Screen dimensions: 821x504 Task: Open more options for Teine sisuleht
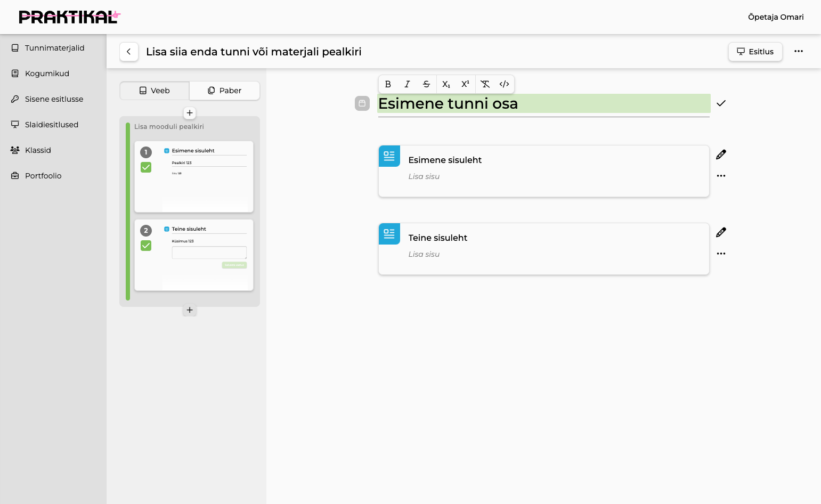[721, 254]
